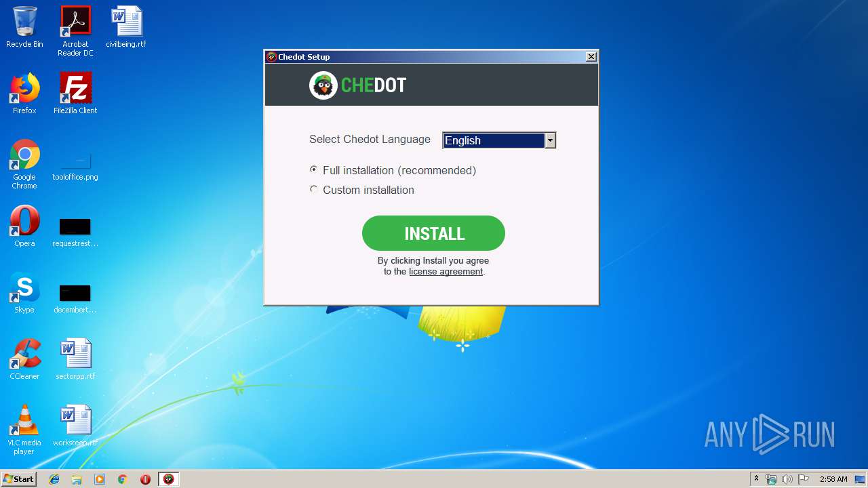Open the Action Center flag icon
The width and height of the screenshot is (868, 488).
click(803, 479)
